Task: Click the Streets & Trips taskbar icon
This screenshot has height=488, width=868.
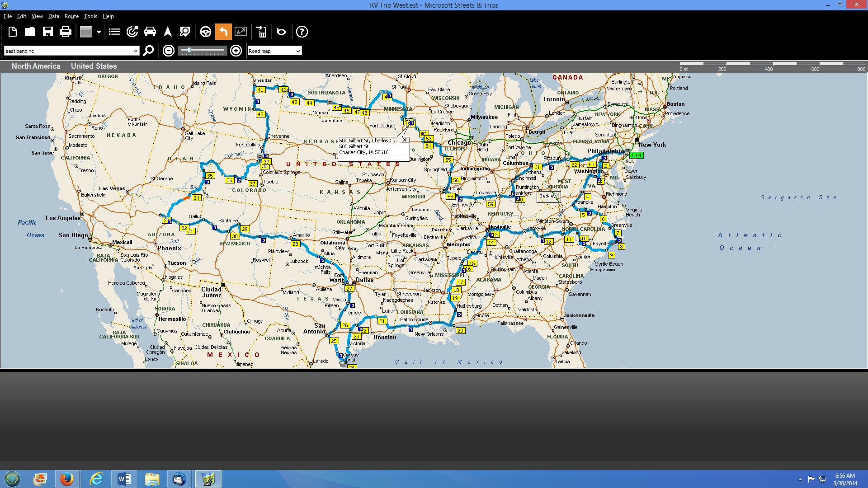Action: pyautogui.click(x=208, y=479)
